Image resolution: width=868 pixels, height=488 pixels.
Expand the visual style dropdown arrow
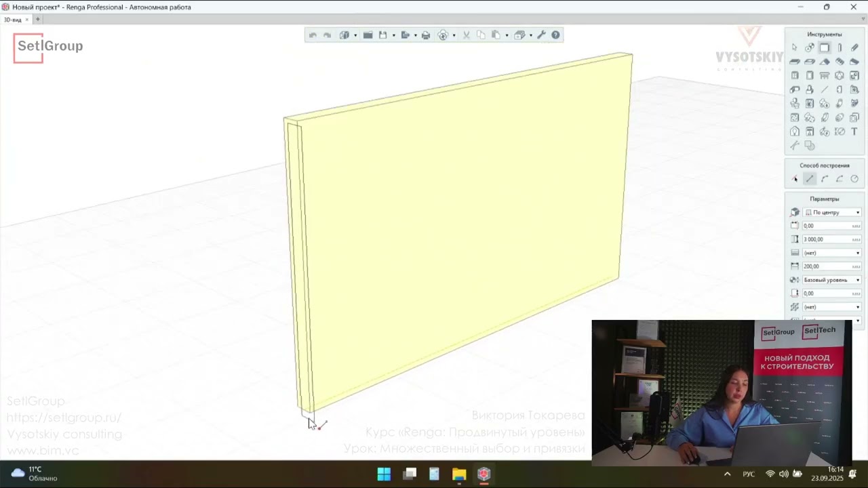355,35
